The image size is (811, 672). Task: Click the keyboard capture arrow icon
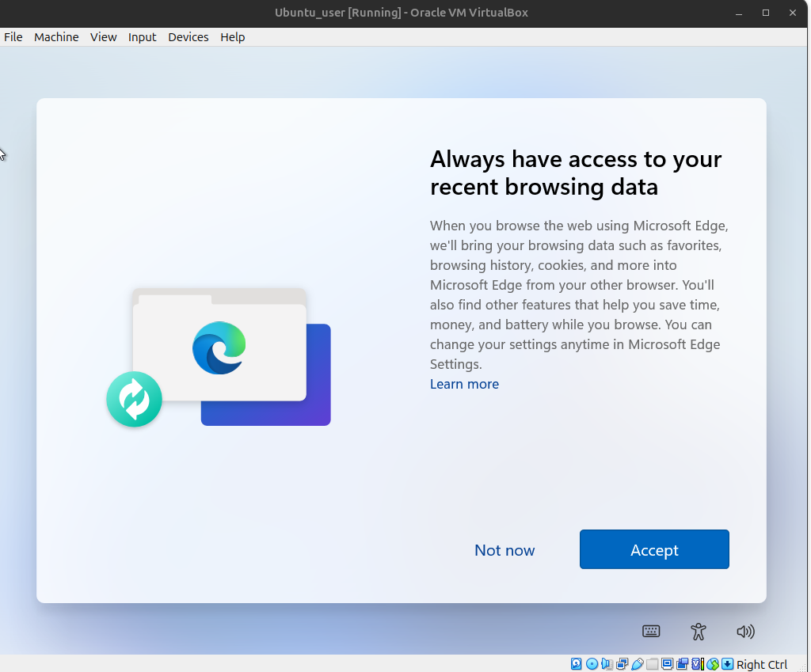[x=728, y=664]
